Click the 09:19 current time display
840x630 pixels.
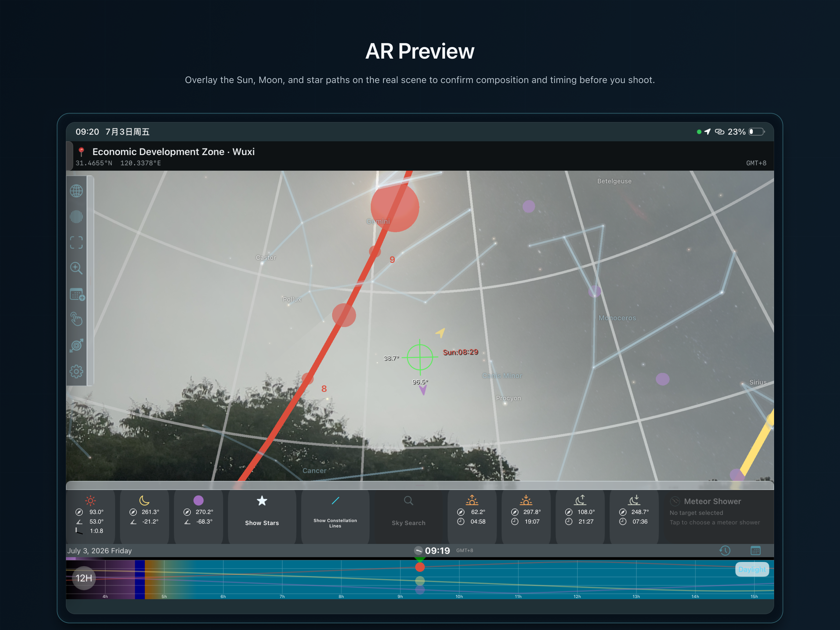tap(437, 551)
